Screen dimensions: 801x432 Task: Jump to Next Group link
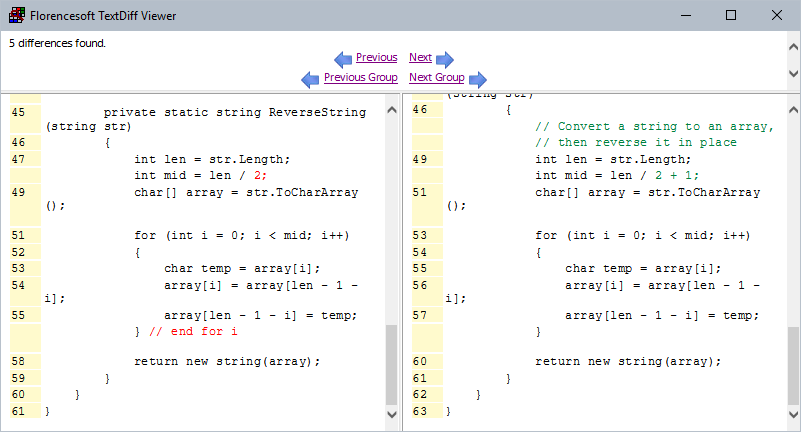click(x=437, y=77)
